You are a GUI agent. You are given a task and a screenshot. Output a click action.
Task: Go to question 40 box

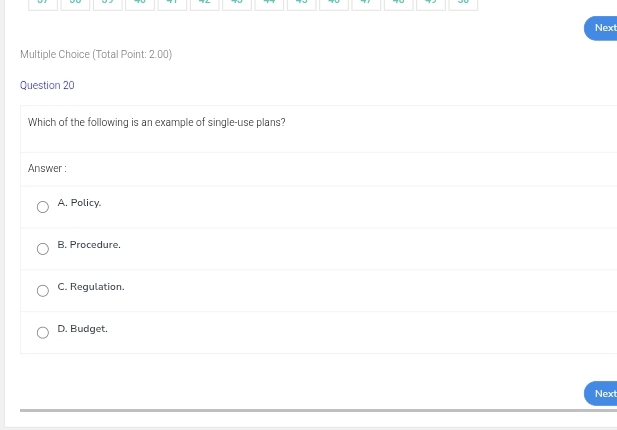(138, 3)
